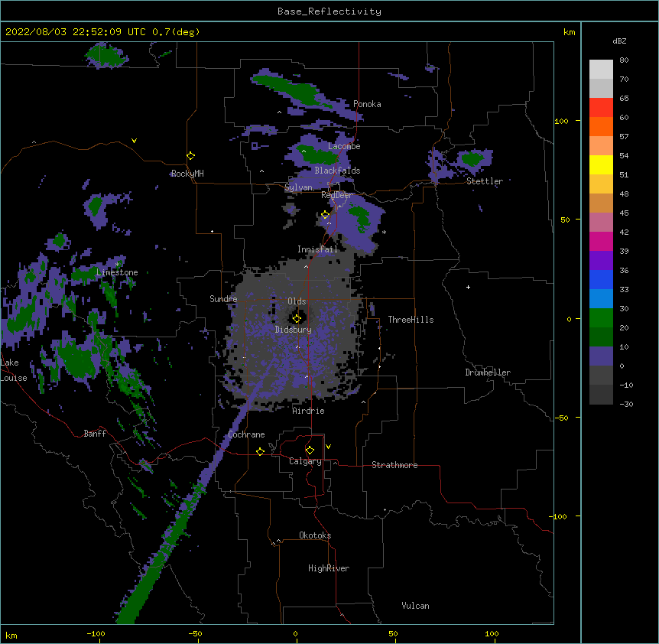Image resolution: width=659 pixels, height=644 pixels.
Task: Pick the purple swatch in the legend
Action: pyautogui.click(x=601, y=261)
